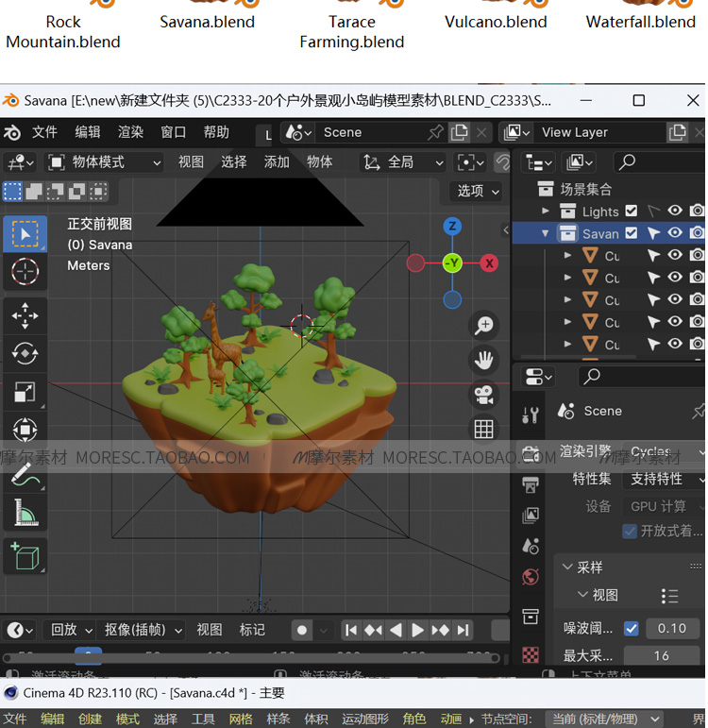Image resolution: width=708 pixels, height=728 pixels.
Task: Click the X axis gizmo circle
Action: pos(489,263)
